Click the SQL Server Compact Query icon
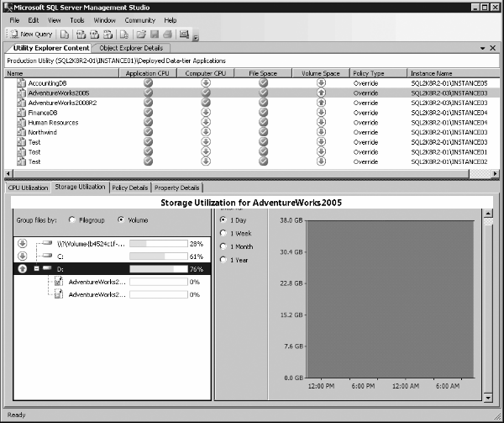The image size is (504, 423). [x=124, y=34]
